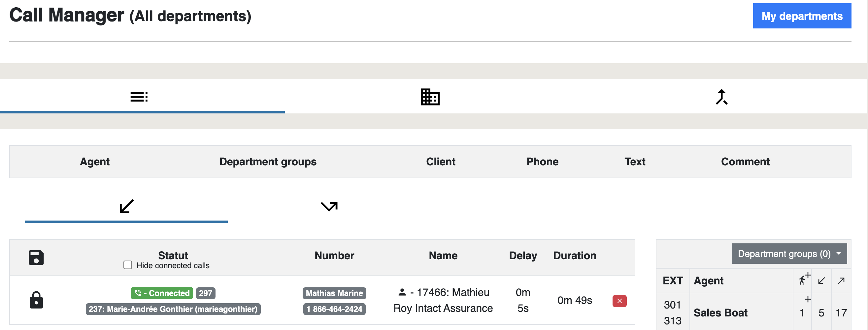Screen dimensions: 868x330
Task: Select Marie-Andrée Gonthier agent badge
Action: point(173,309)
